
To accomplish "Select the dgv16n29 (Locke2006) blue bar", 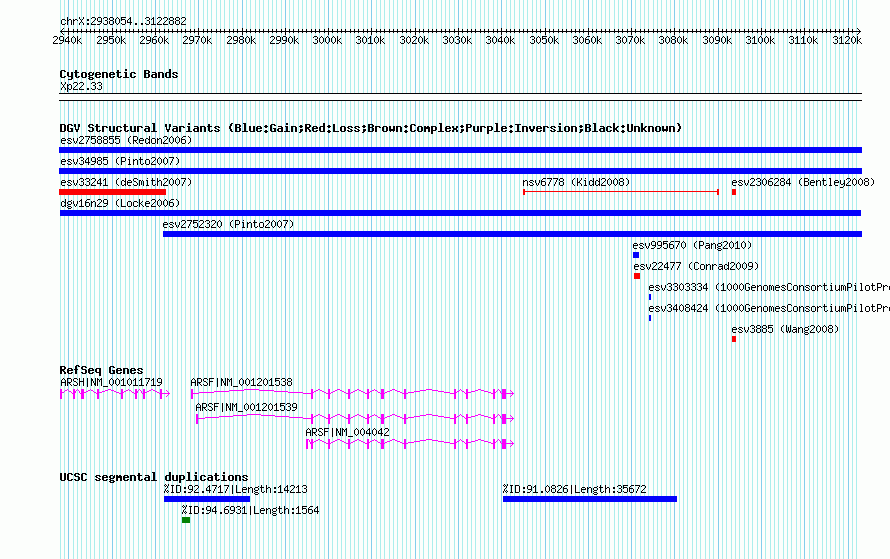I will click(460, 213).
